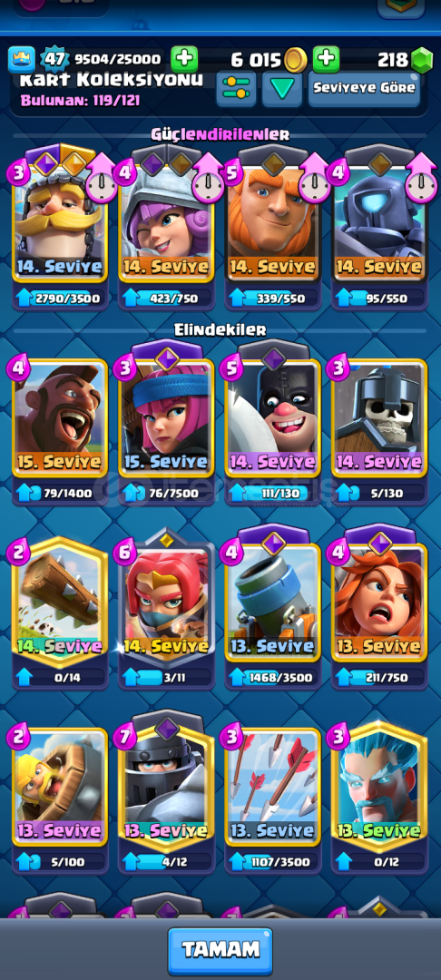441x980 pixels.
Task: Choose the Log card
Action: click(60, 602)
